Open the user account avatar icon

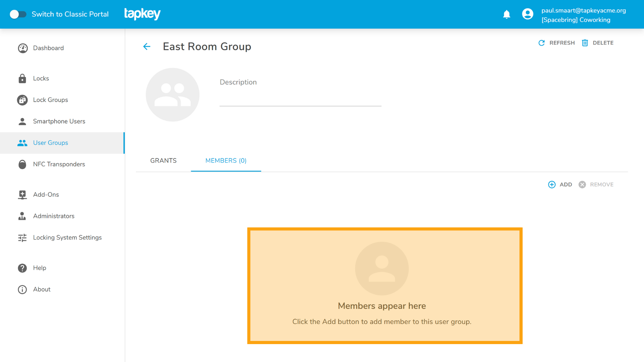[528, 14]
